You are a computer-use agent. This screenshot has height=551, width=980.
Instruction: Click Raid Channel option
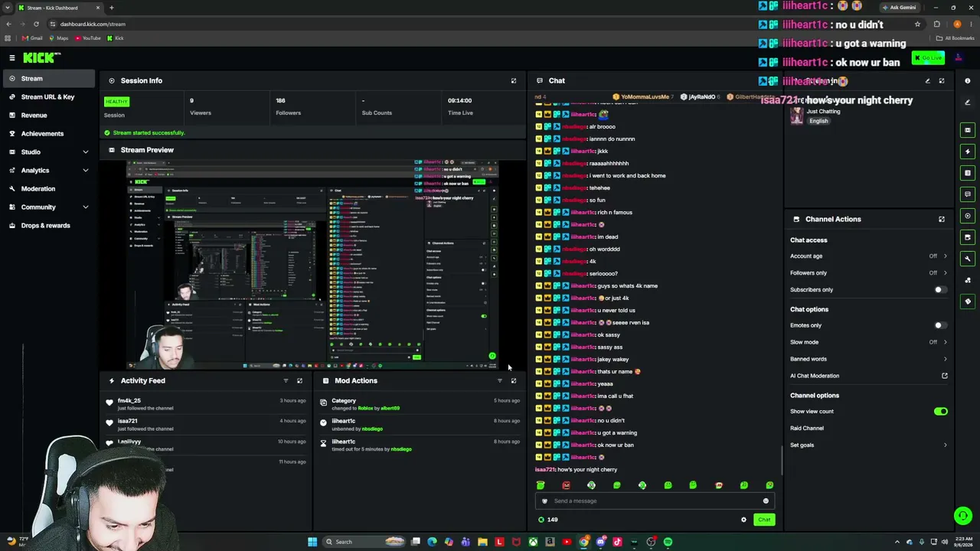point(807,429)
